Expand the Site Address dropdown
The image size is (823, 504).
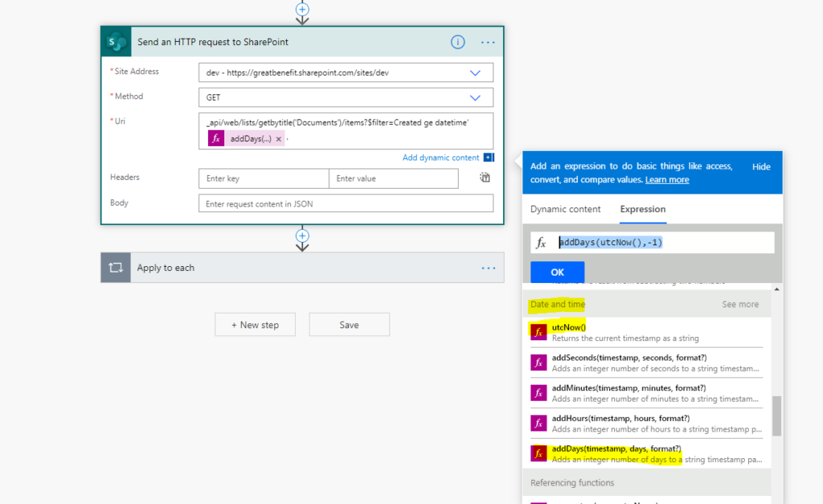475,73
